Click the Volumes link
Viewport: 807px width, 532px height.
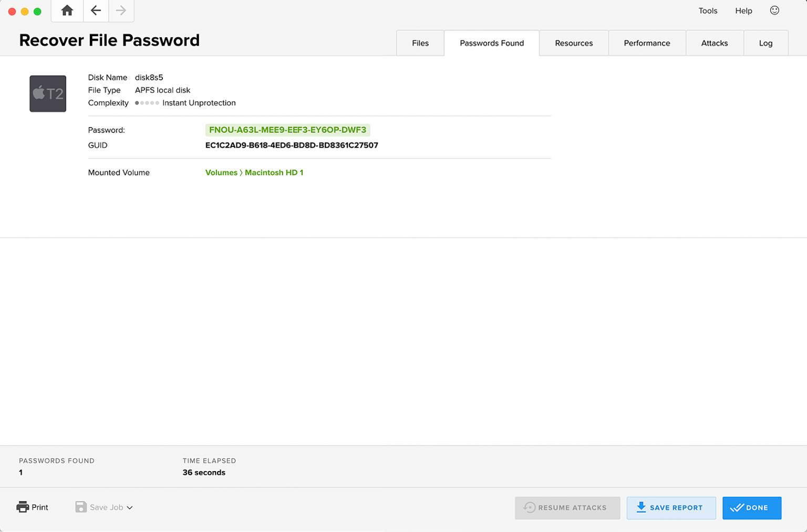[221, 172]
